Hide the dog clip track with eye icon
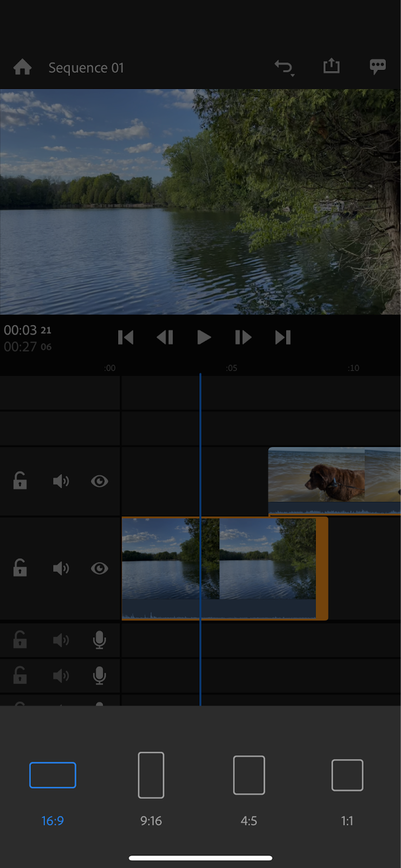This screenshot has width=401, height=868. coord(100,481)
